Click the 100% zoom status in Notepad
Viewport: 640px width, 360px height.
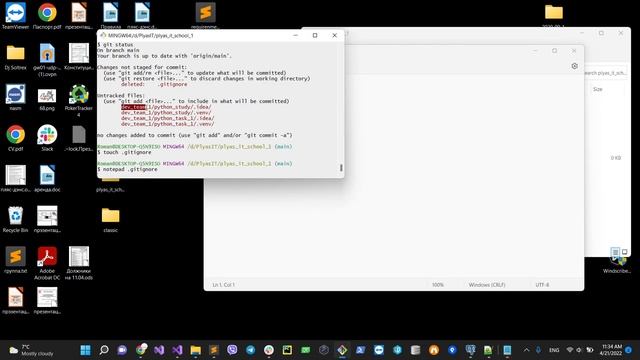point(438,285)
